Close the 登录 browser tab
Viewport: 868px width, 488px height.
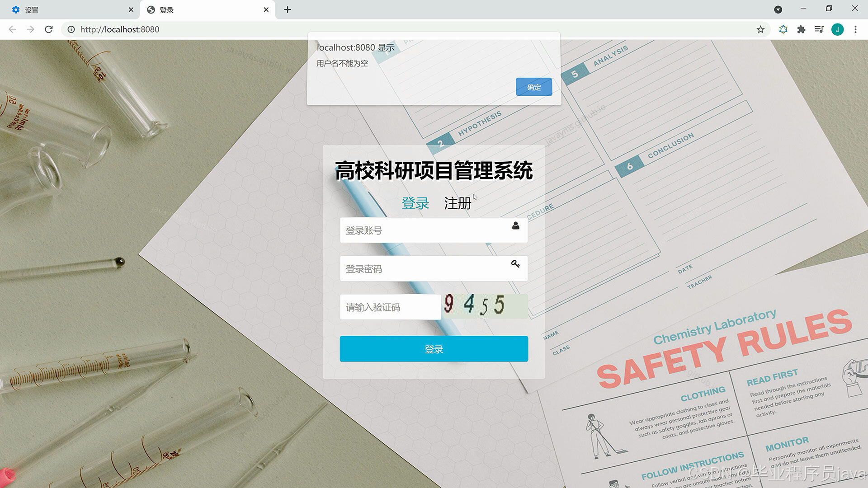pos(266,9)
